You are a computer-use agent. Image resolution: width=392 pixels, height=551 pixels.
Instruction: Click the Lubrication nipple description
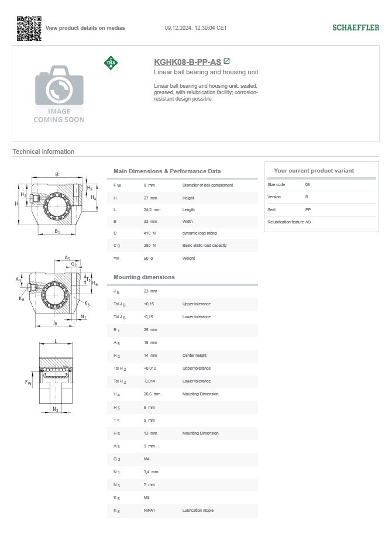click(x=198, y=511)
